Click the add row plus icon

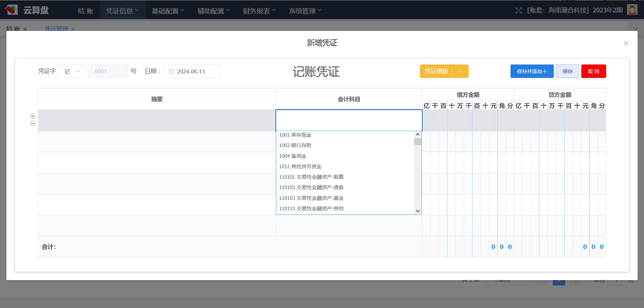tap(33, 116)
